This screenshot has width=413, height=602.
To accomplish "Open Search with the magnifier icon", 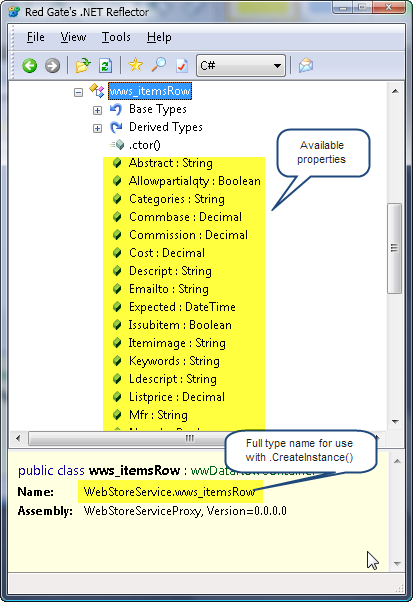I will point(159,65).
